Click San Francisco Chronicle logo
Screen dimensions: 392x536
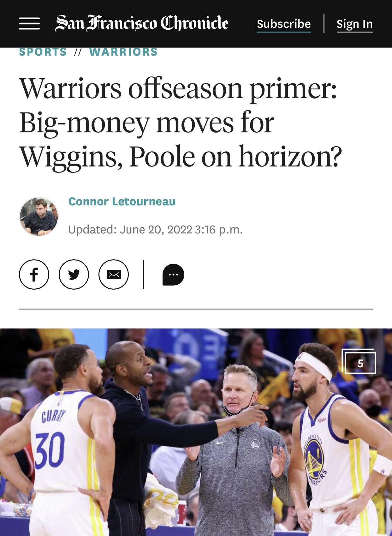coord(142,23)
